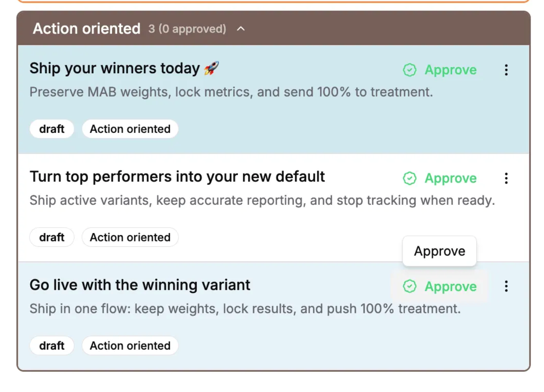544x392 pixels.
Task: Open the three-dot menu on 'Turn top performers into your new default'
Action: [506, 178]
